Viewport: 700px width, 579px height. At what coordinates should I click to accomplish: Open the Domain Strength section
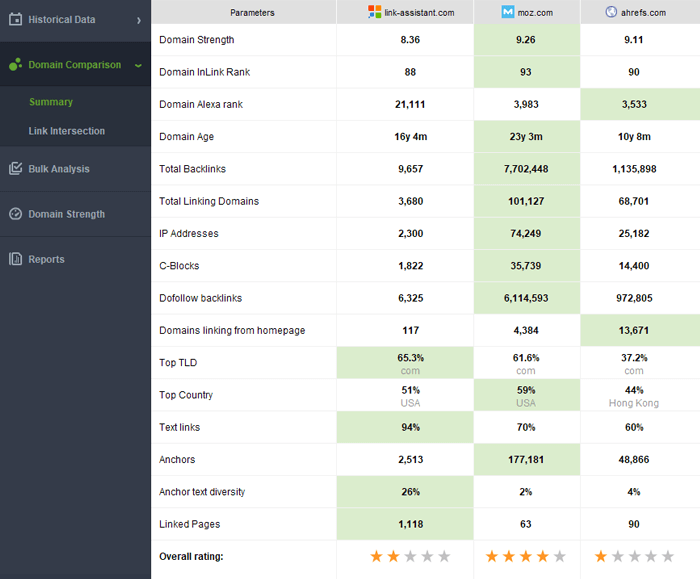pyautogui.click(x=75, y=214)
